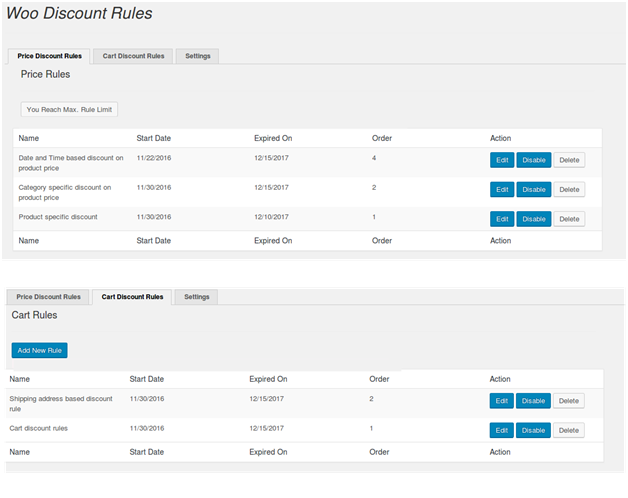
Task: Click the Woo Discount Rules page title
Action: (79, 13)
